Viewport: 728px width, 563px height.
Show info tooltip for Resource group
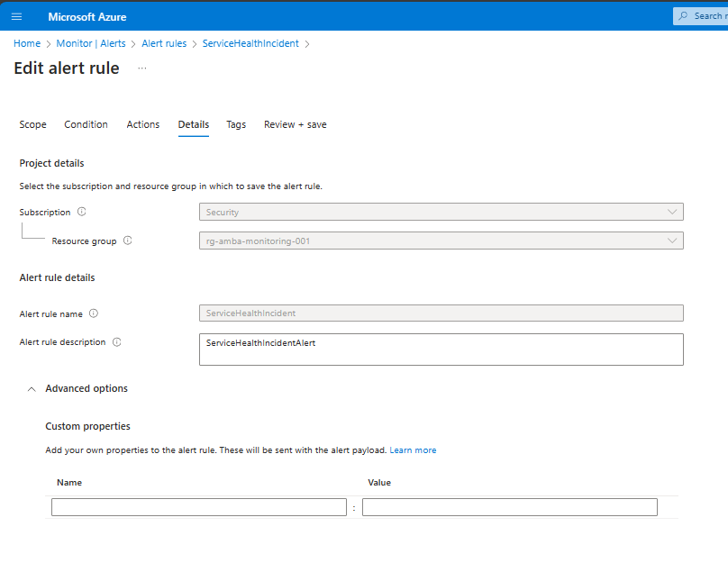(128, 241)
